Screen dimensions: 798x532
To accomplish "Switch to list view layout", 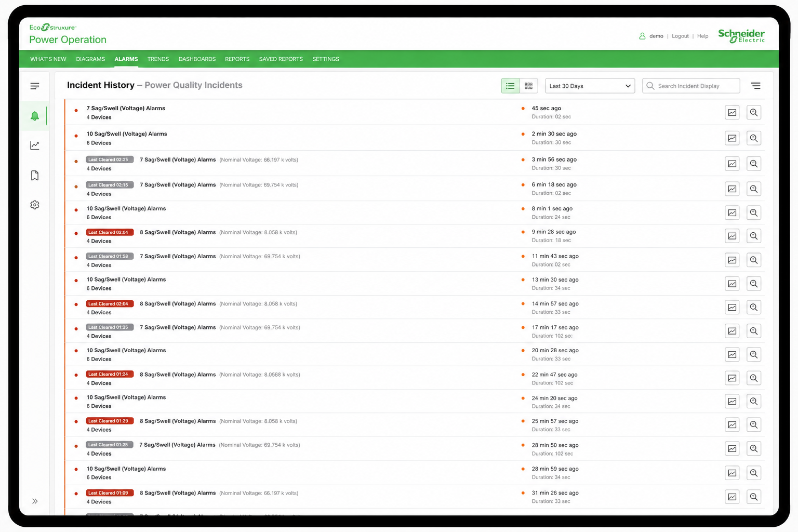I will click(510, 86).
